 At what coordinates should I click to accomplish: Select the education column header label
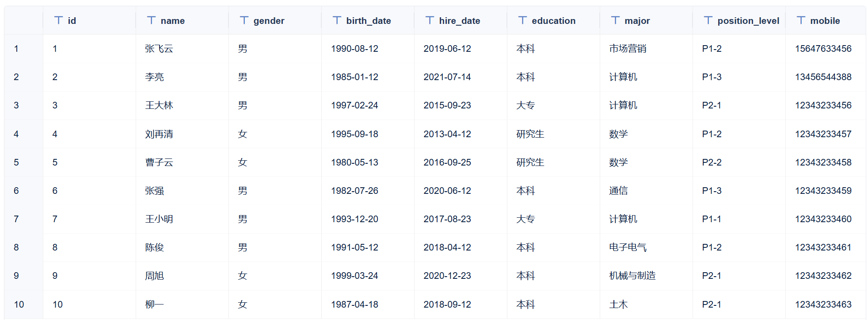point(553,21)
